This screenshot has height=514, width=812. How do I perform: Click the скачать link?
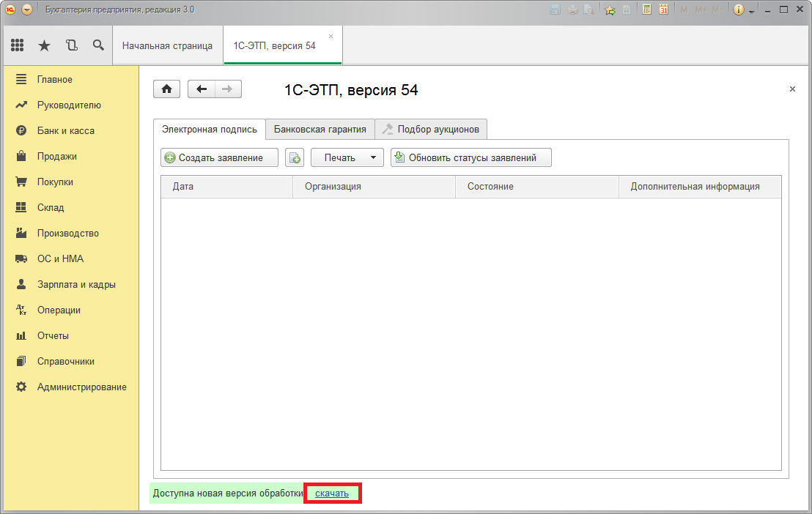tap(332, 493)
